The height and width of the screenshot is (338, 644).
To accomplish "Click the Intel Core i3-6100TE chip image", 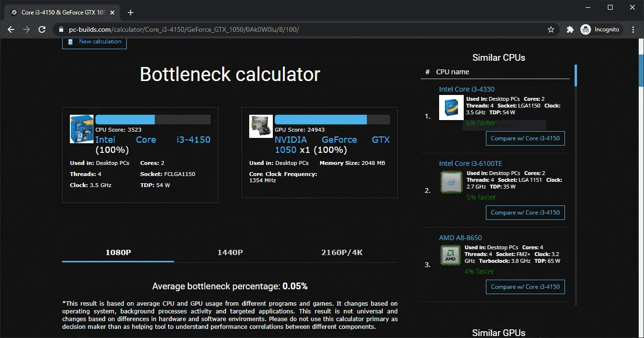I will pos(451,182).
